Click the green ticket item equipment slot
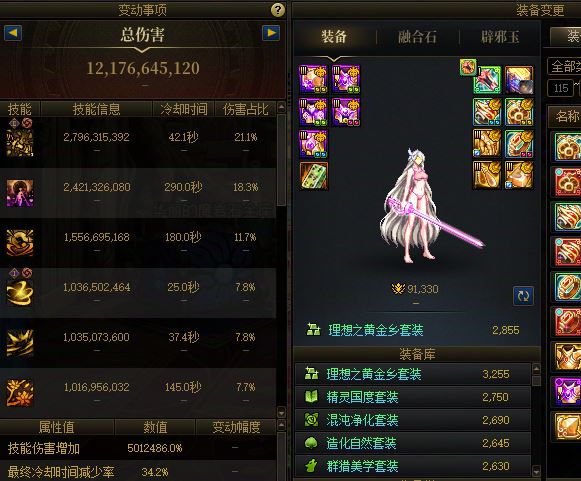This screenshot has height=481, width=581. click(313, 176)
